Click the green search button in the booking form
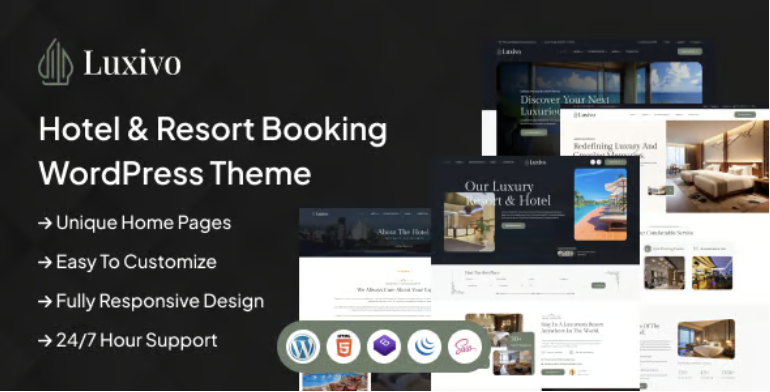 (x=598, y=285)
